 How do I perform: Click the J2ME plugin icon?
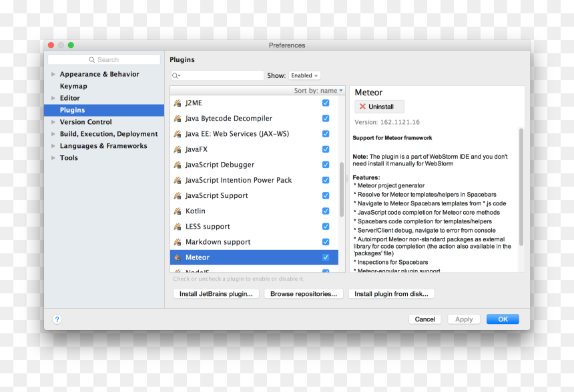pos(178,103)
